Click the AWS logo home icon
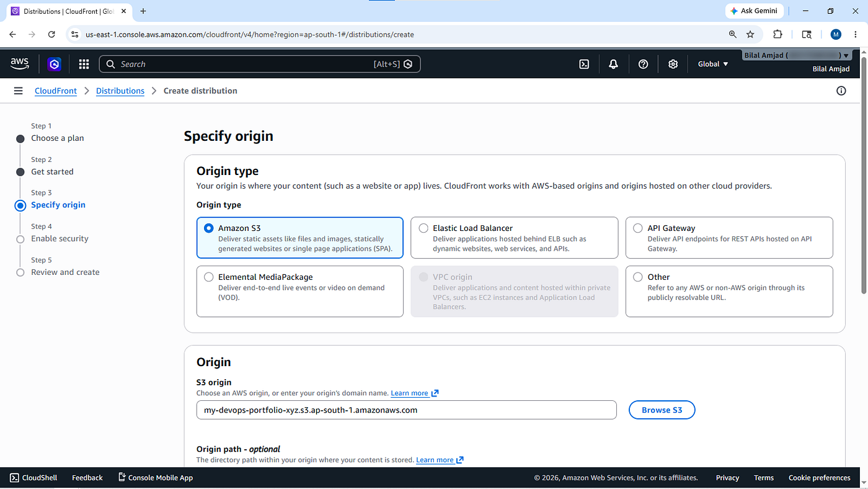This screenshot has height=489, width=868. pyautogui.click(x=20, y=63)
